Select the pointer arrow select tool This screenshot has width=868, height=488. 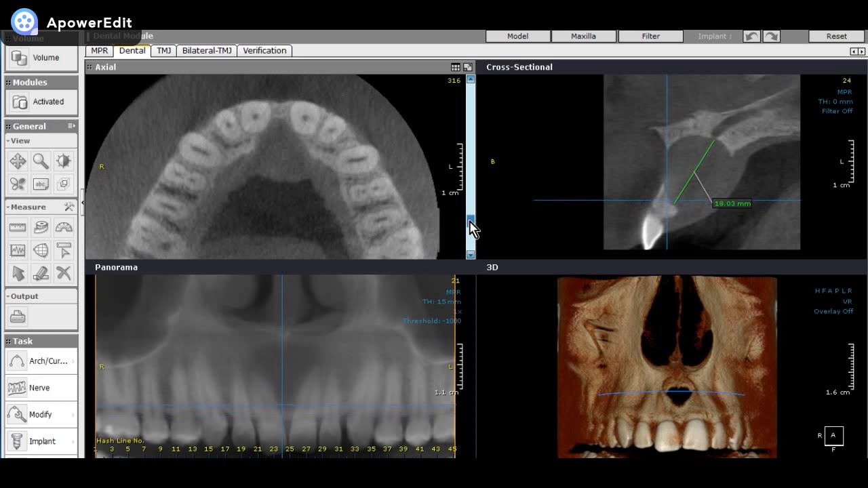click(18, 273)
